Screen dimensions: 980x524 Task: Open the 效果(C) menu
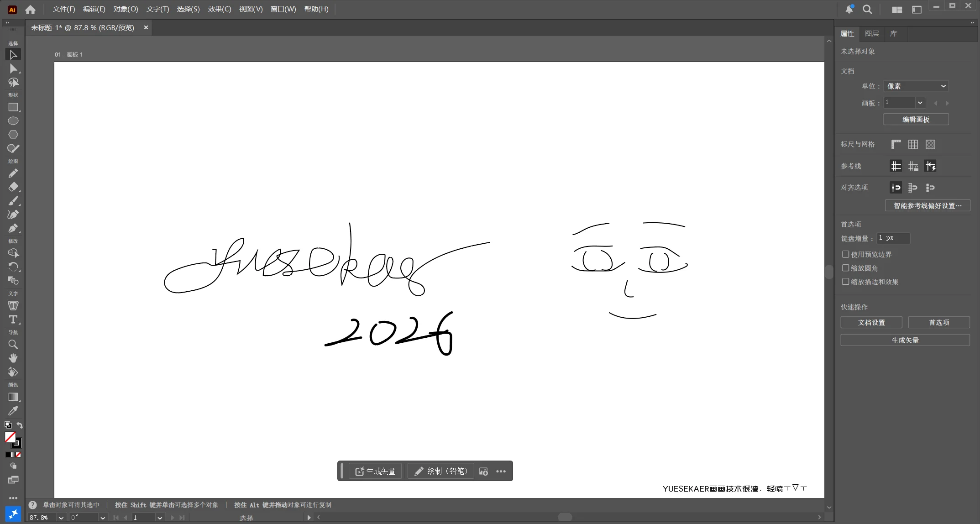(220, 9)
